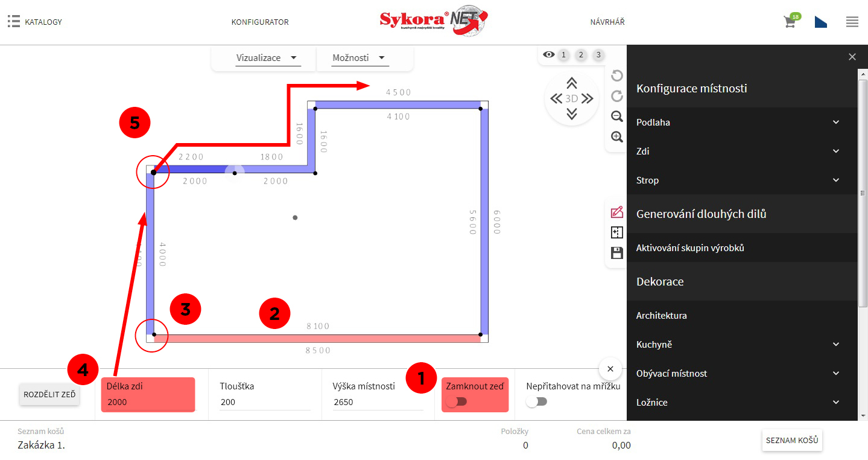
Task: Click the undo arrow icon
Action: click(x=616, y=75)
